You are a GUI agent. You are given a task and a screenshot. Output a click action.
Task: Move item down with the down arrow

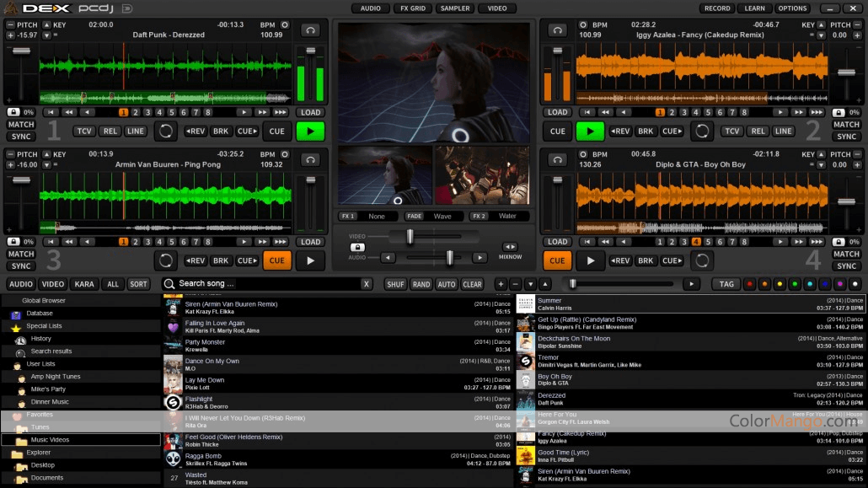530,284
